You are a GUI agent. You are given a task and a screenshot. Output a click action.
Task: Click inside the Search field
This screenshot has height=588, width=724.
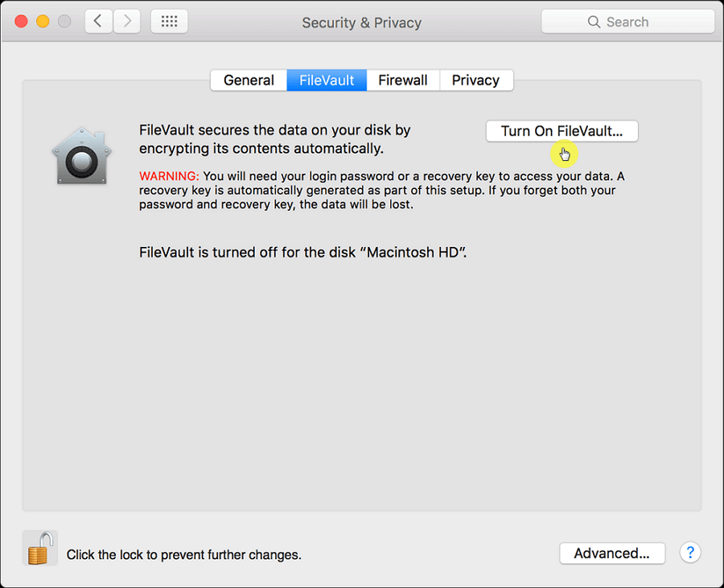tap(636, 21)
